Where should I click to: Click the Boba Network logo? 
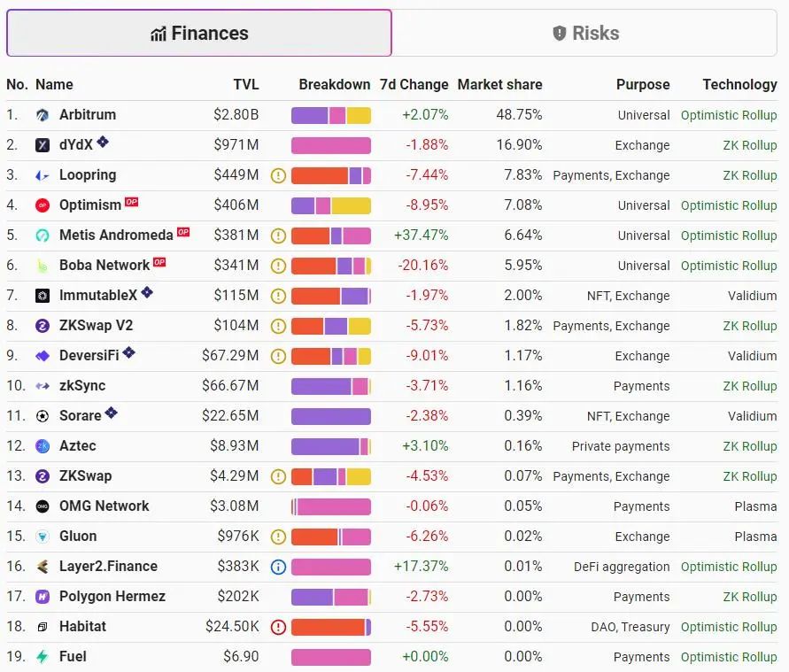43,266
